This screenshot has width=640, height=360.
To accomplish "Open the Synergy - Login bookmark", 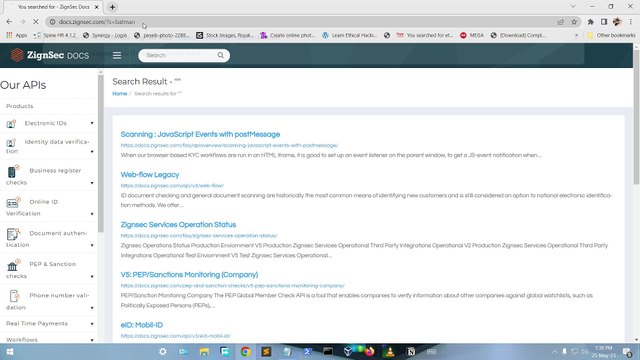I will click(x=104, y=36).
